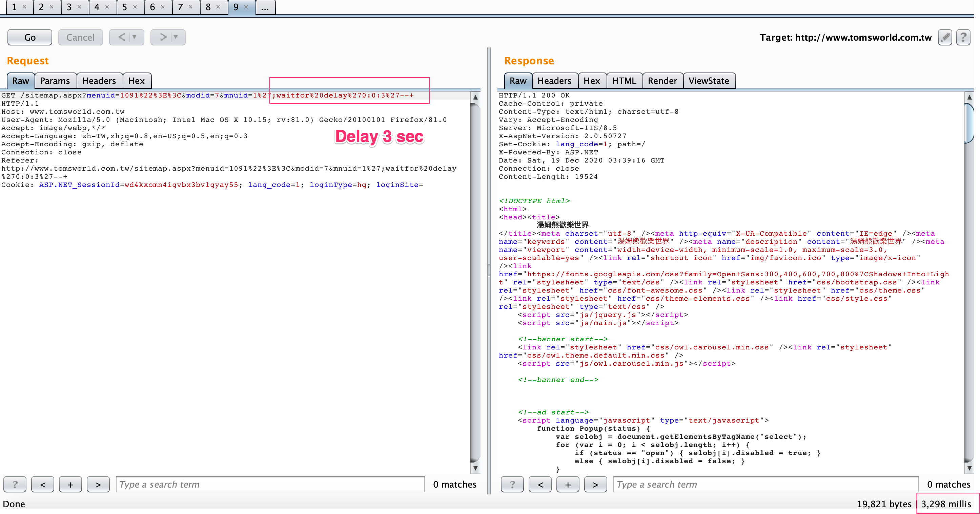Open the Response Hex tab
The image size is (980, 514).
point(592,81)
